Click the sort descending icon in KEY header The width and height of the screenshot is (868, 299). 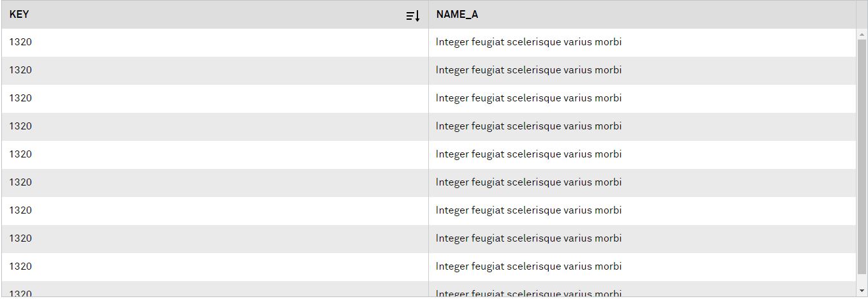(413, 15)
